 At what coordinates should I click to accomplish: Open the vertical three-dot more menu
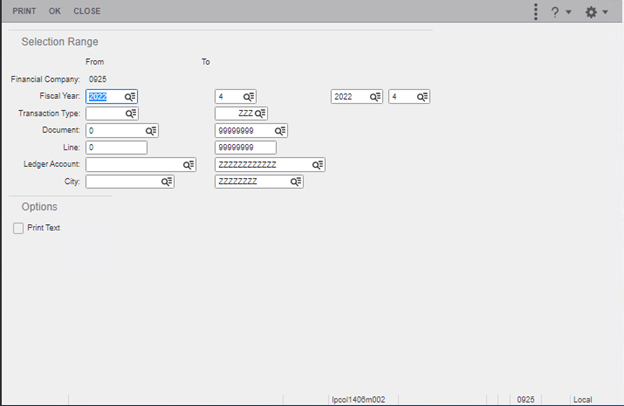pyautogui.click(x=536, y=11)
